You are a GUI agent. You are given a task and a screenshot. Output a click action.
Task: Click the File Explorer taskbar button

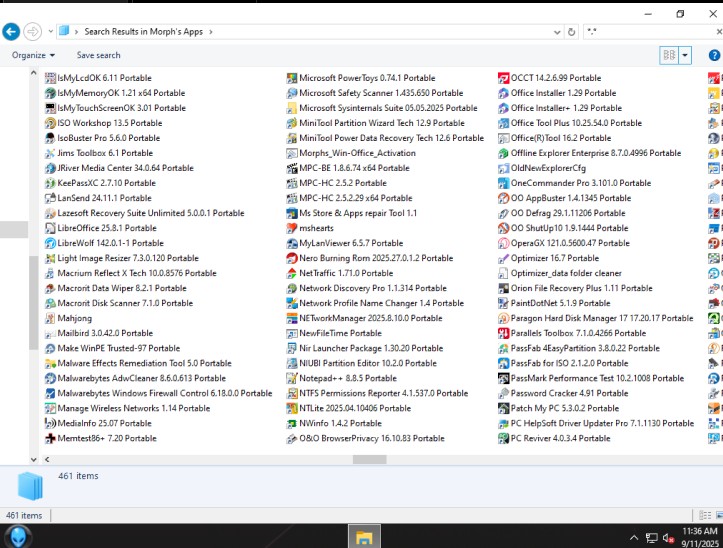(364, 536)
